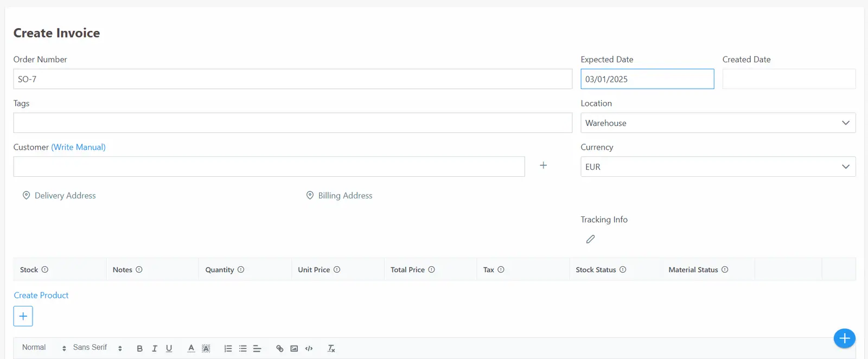Click the Delivery Address label

coord(65,196)
